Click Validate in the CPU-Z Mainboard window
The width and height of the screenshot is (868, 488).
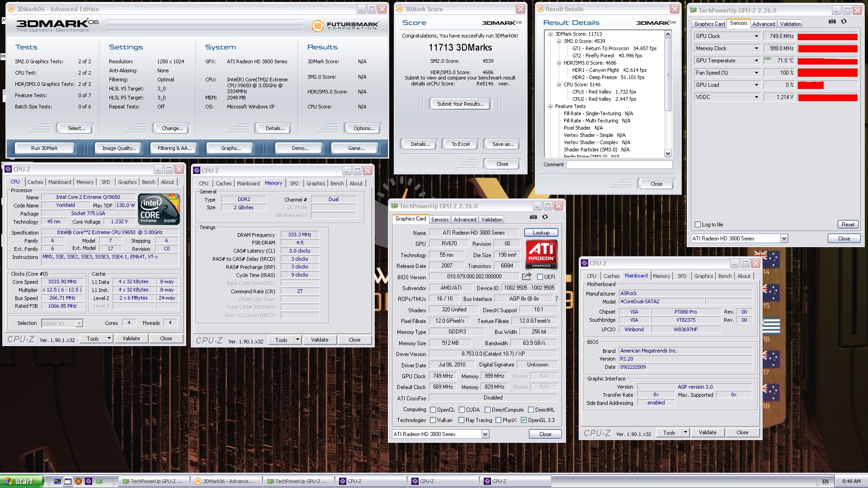tap(707, 432)
